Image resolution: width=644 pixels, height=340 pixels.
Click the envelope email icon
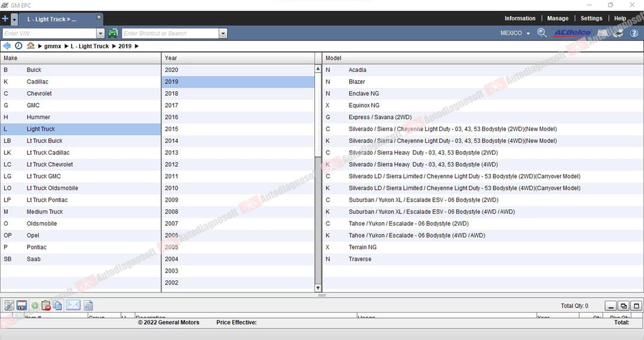73,305
